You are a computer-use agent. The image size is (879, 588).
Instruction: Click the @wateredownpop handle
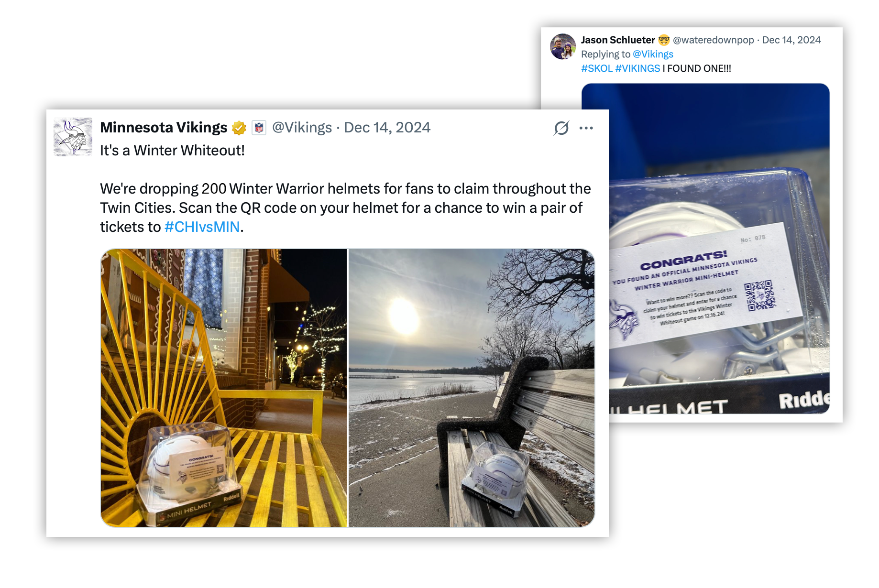tap(713, 40)
